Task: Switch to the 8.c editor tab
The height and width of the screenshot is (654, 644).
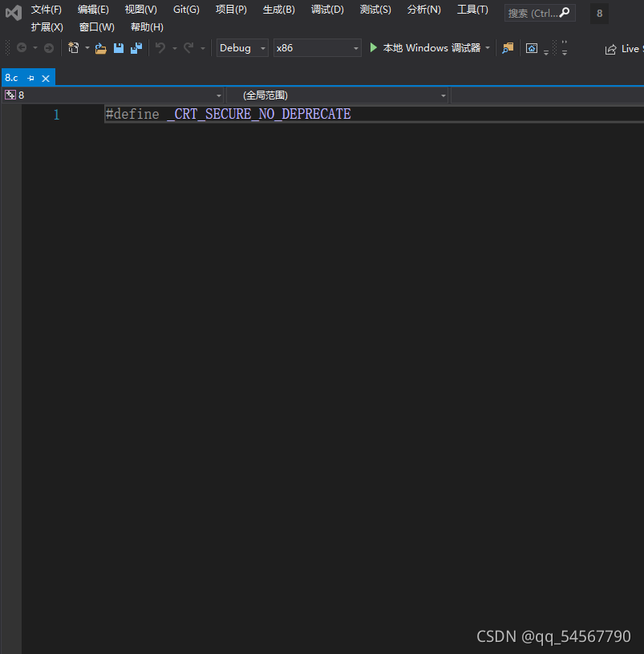Action: pyautogui.click(x=10, y=77)
